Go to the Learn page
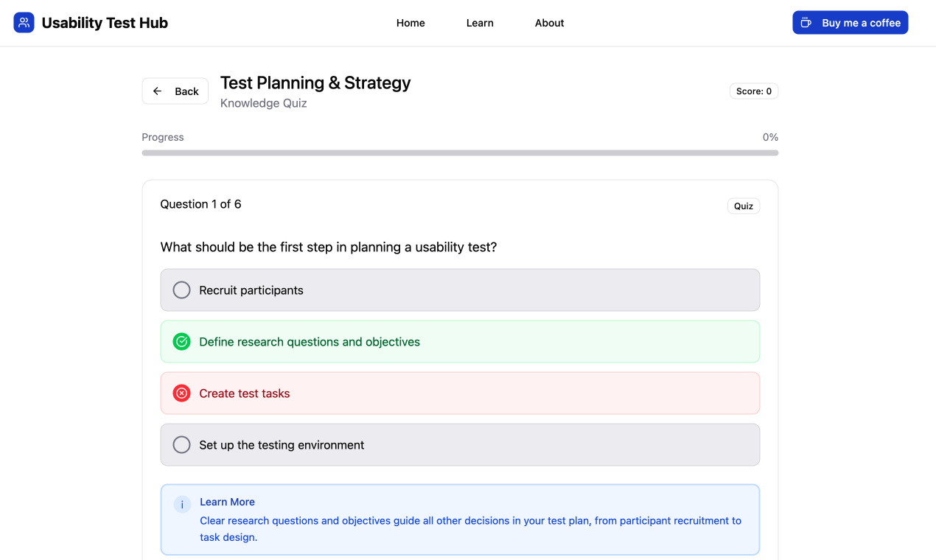This screenshot has height=560, width=936. point(480,23)
